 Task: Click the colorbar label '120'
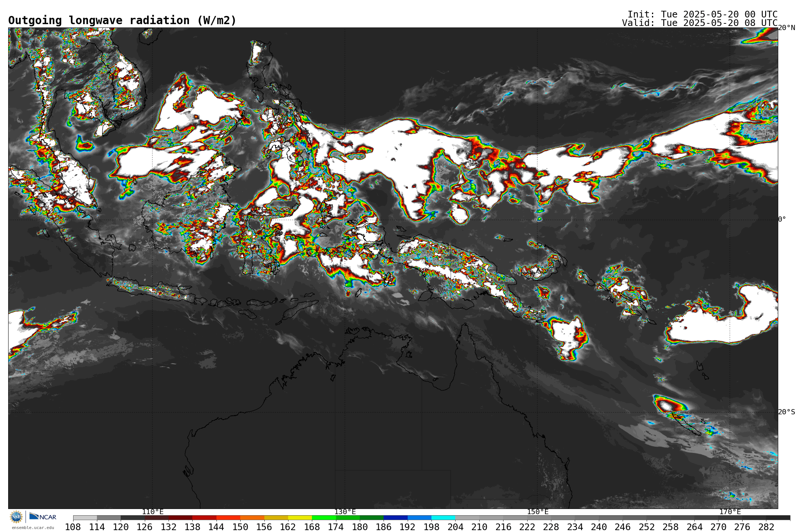pos(121,527)
